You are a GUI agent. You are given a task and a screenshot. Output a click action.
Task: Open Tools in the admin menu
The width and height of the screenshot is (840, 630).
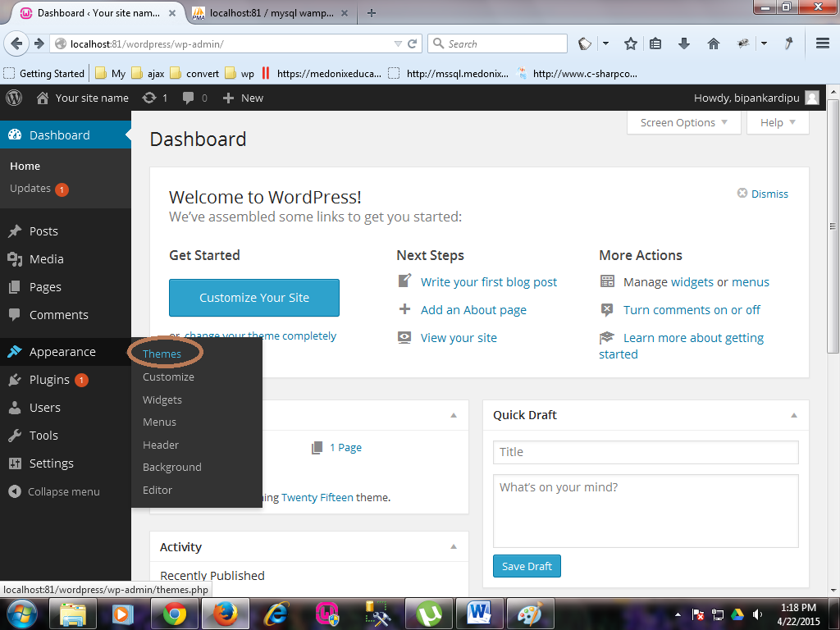point(66,436)
